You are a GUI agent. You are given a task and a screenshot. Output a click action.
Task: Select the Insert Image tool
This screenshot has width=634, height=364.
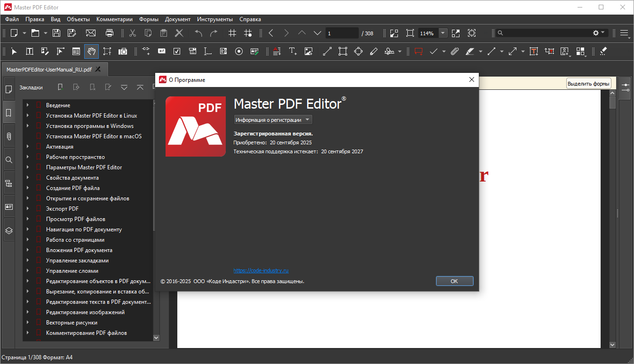[x=309, y=51]
